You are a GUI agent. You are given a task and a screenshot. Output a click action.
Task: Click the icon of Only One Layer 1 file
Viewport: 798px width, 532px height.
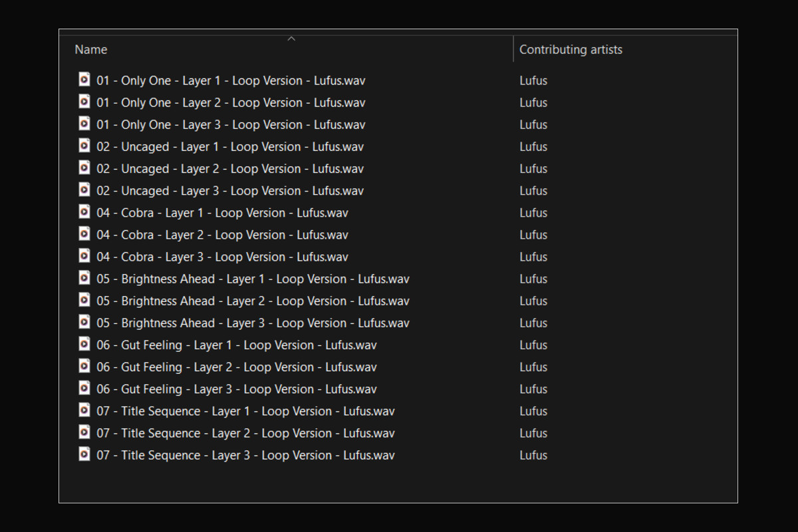(x=84, y=80)
